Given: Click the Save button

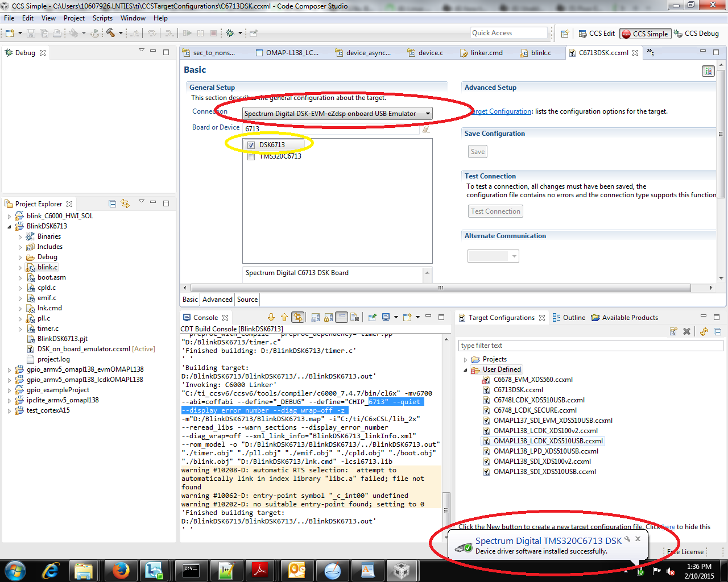Looking at the screenshot, I should pyautogui.click(x=478, y=152).
